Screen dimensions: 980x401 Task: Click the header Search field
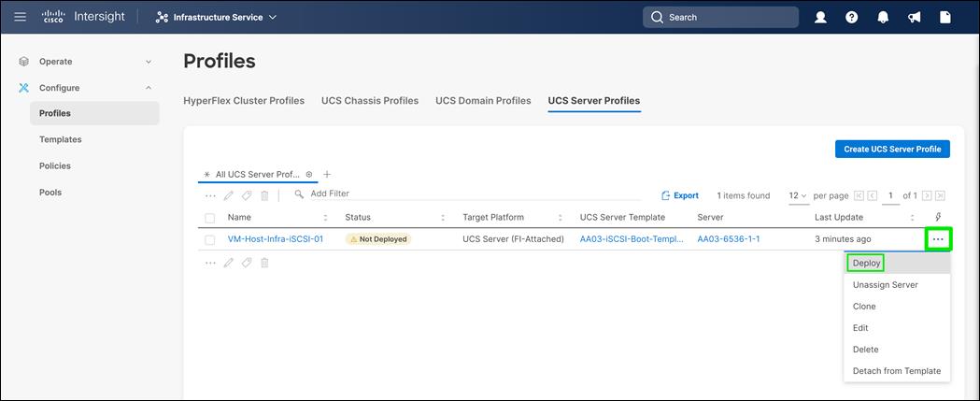(x=720, y=18)
